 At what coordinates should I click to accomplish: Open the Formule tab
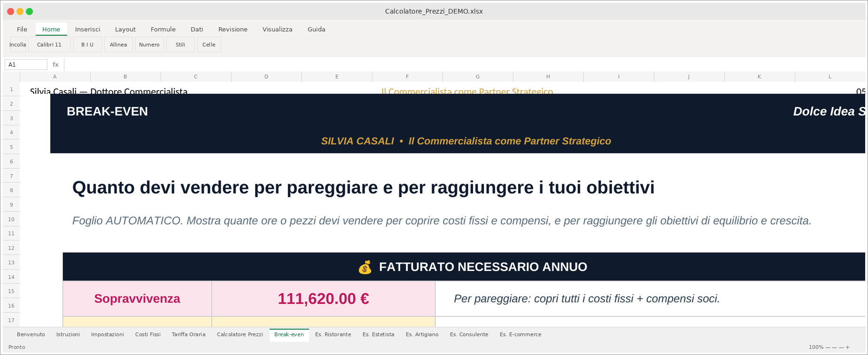[x=163, y=29]
